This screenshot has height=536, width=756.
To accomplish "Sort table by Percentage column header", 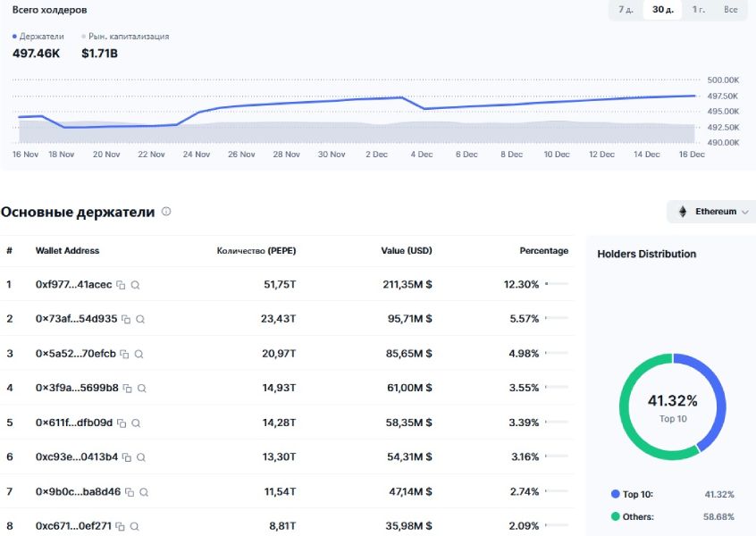I will pyautogui.click(x=543, y=251).
